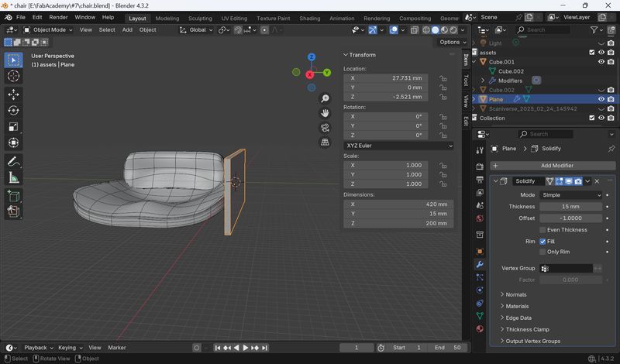
Task: Click the viewport zoom magnifier icon
Action: click(x=325, y=98)
